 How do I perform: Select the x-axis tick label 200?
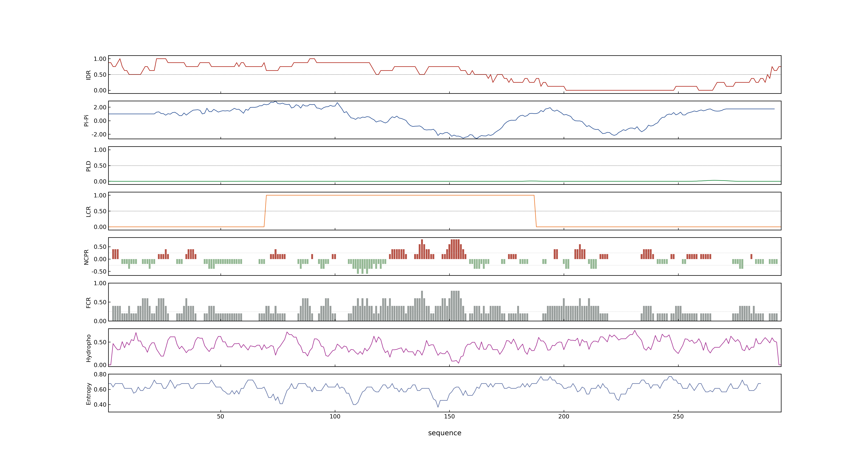(564, 416)
